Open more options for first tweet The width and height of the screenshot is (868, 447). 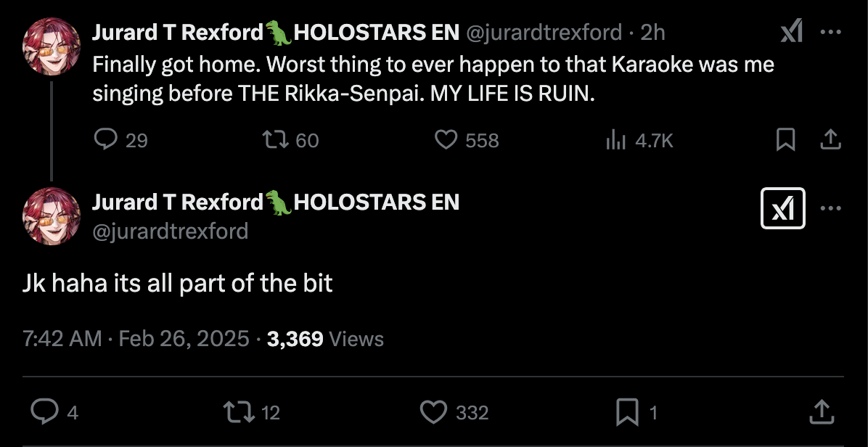pyautogui.click(x=830, y=32)
